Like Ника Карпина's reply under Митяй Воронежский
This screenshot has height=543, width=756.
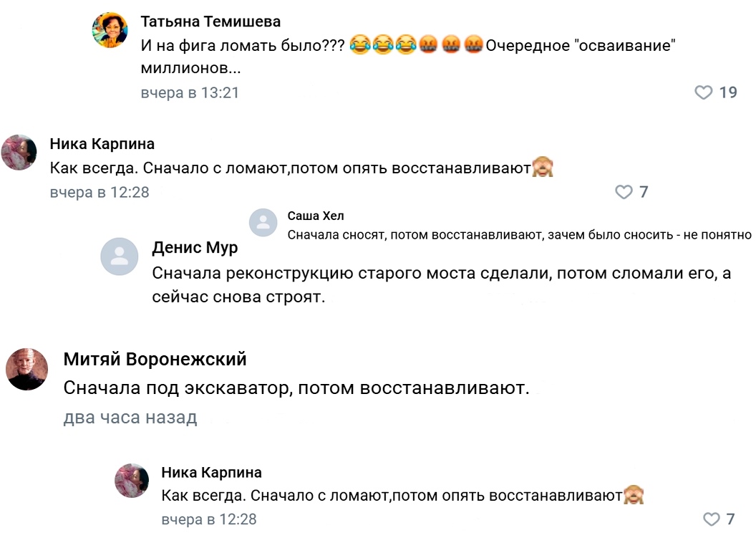point(712,519)
